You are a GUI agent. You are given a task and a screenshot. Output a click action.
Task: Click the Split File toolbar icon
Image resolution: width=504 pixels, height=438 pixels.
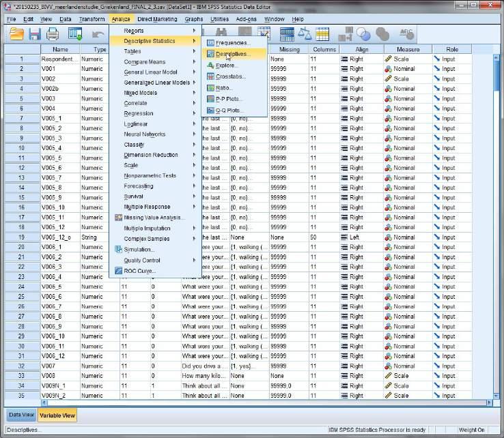pyautogui.click(x=287, y=34)
